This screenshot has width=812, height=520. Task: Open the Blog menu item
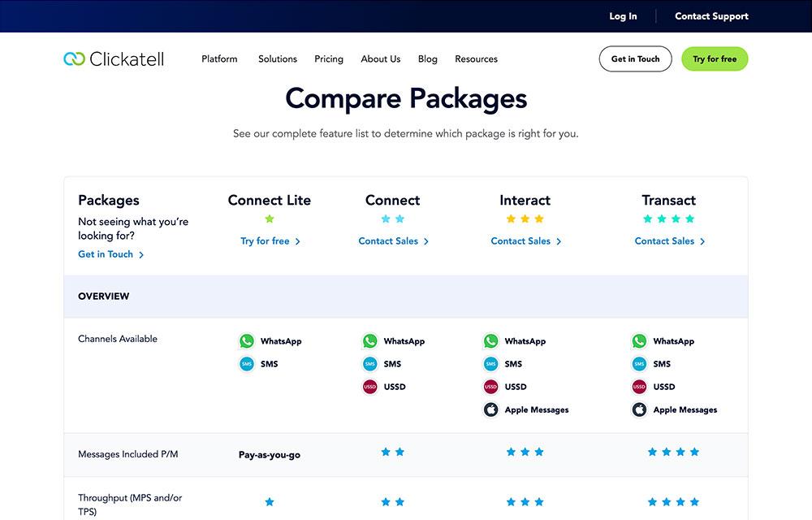click(427, 58)
